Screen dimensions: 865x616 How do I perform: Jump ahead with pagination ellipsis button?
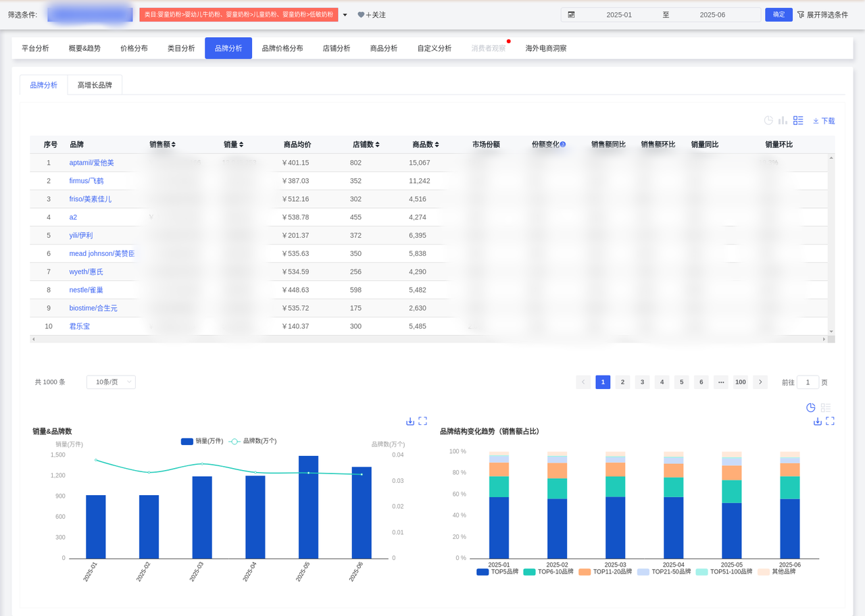pyautogui.click(x=721, y=382)
